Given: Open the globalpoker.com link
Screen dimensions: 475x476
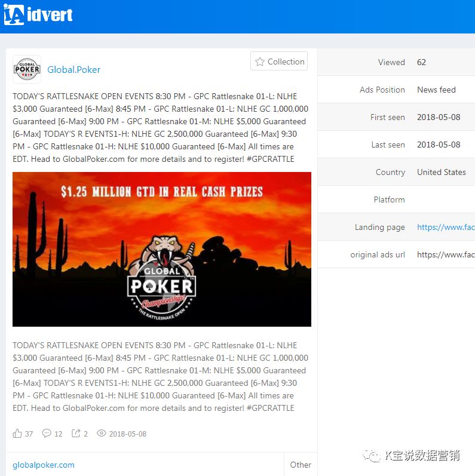Looking at the screenshot, I should coord(44,465).
